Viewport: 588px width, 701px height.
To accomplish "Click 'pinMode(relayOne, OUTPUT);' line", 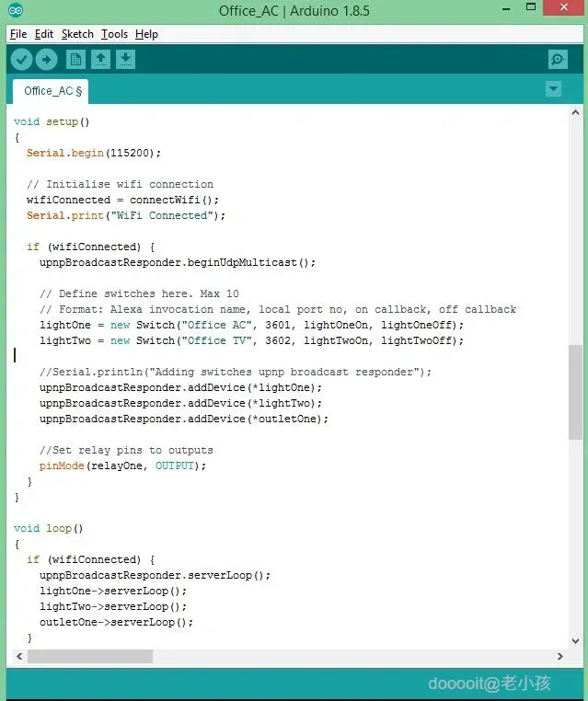I will [123, 465].
